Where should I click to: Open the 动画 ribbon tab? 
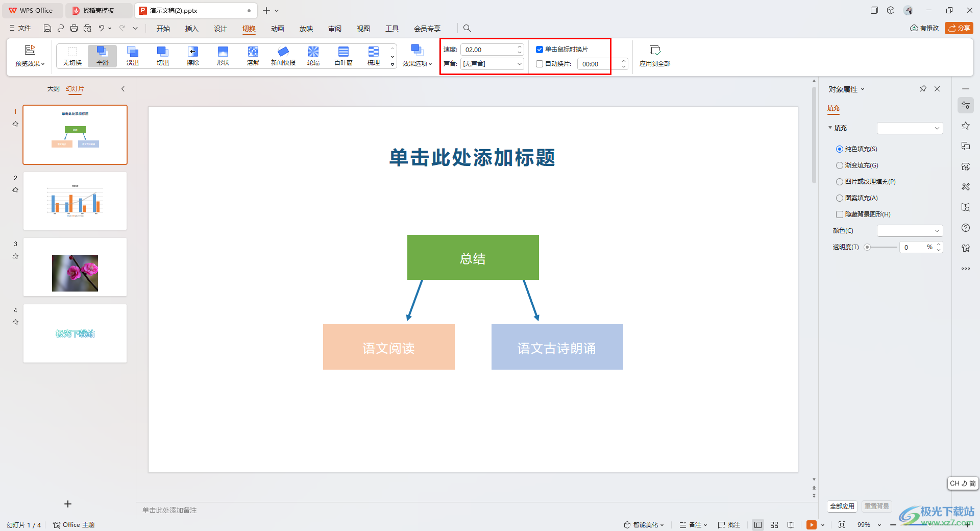[x=277, y=29]
